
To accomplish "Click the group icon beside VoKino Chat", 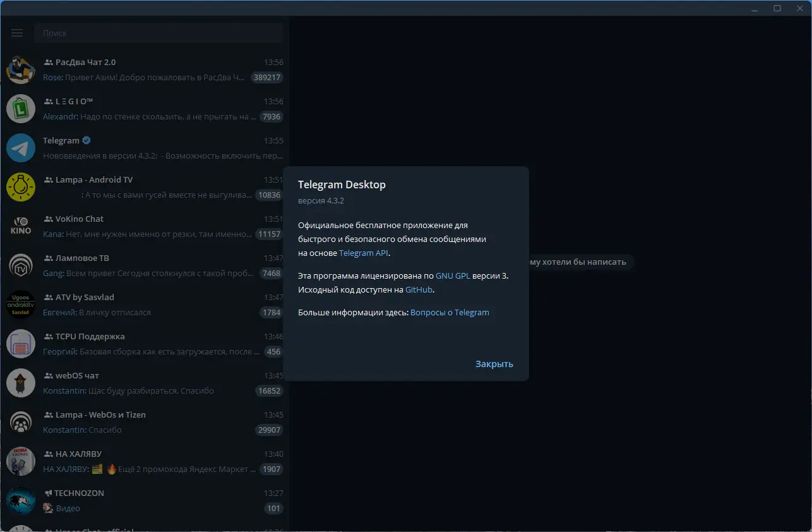I will [48, 219].
